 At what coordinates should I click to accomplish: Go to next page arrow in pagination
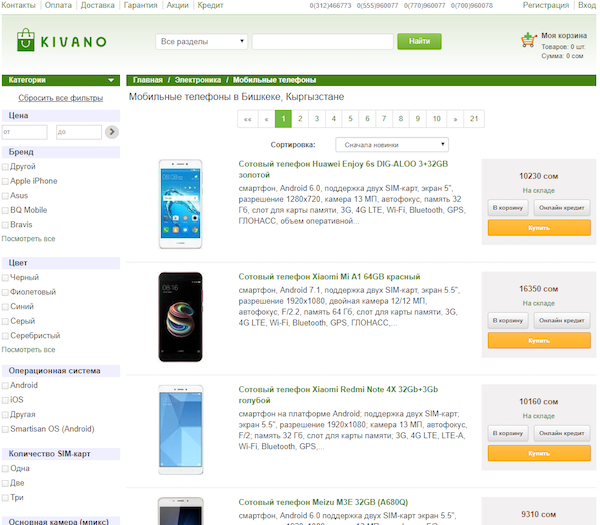point(455,119)
